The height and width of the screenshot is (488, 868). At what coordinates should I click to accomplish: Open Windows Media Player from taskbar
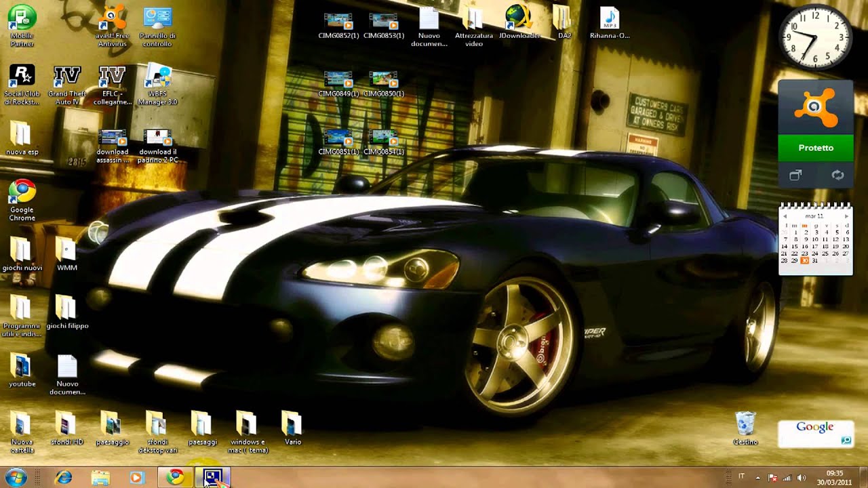[x=136, y=477]
